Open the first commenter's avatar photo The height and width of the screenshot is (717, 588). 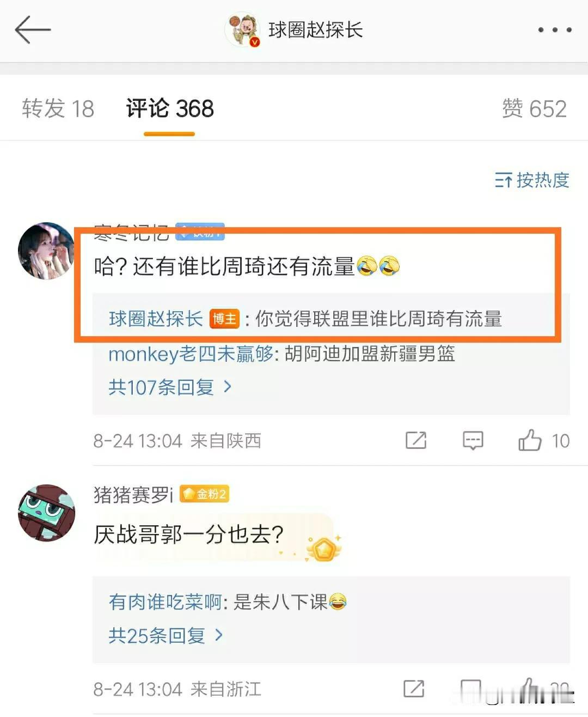pyautogui.click(x=46, y=251)
